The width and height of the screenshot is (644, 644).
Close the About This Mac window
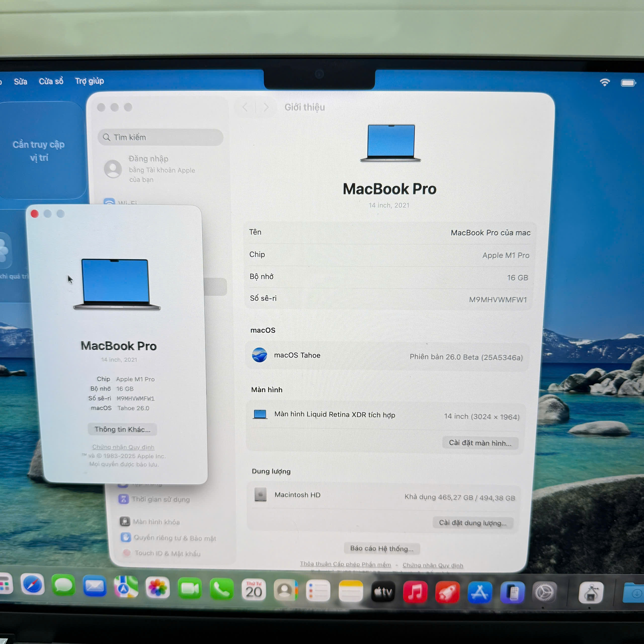(35, 214)
